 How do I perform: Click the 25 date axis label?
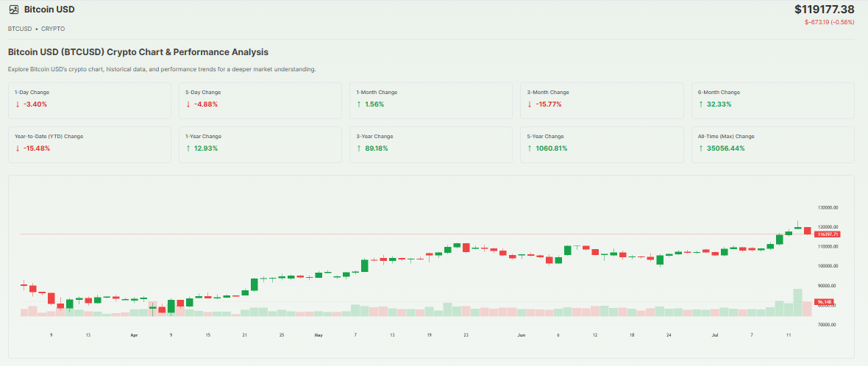pyautogui.click(x=282, y=335)
